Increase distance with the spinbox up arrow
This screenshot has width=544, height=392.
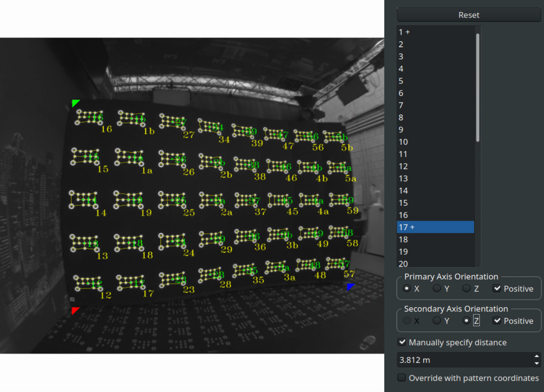pos(536,356)
